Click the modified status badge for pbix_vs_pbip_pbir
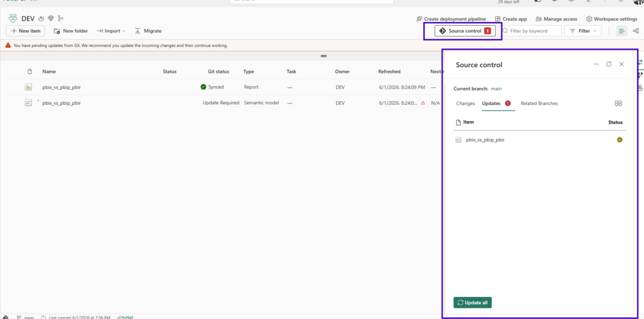 click(x=619, y=140)
